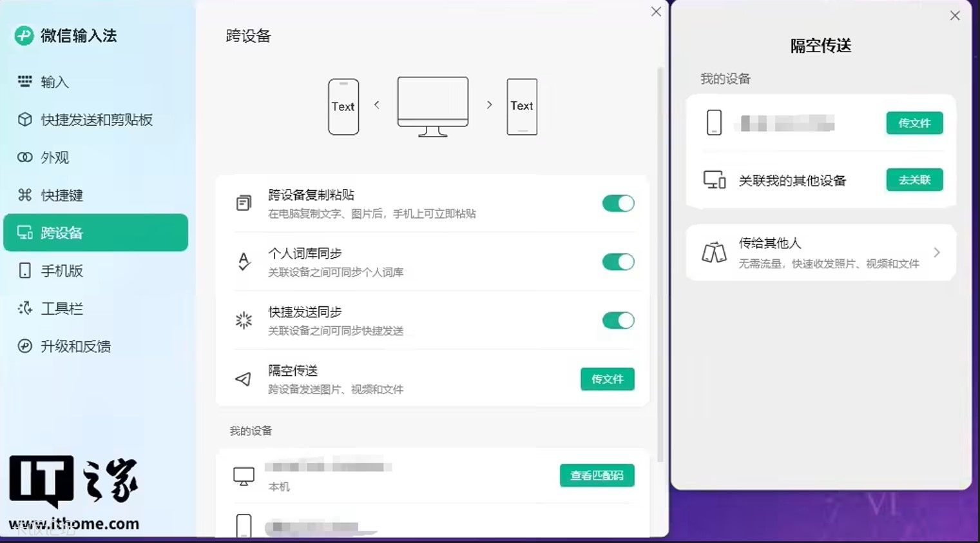Click the devices icon beside 关联我的其他设备

click(715, 180)
